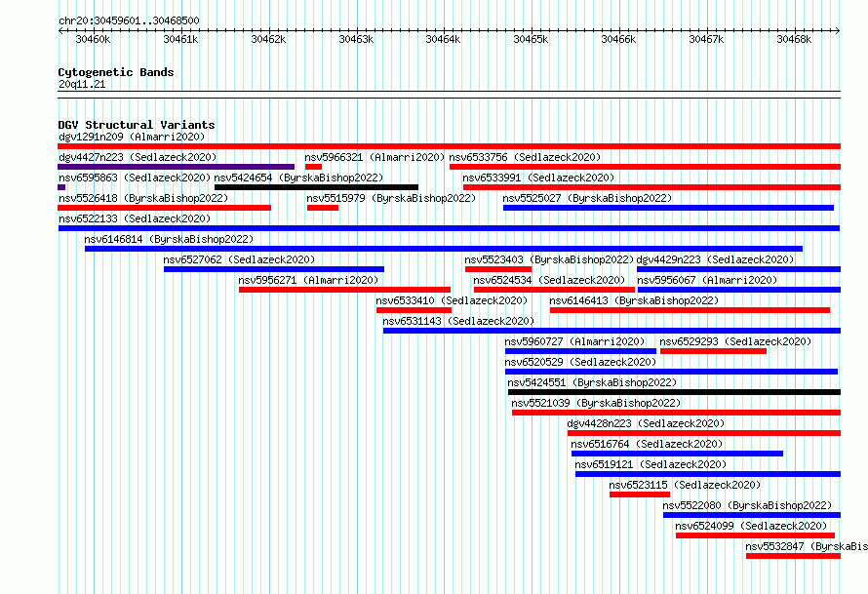868x594 pixels.
Task: Open the nsv6529293 (Sedlazeck2020) label
Action: point(735,341)
